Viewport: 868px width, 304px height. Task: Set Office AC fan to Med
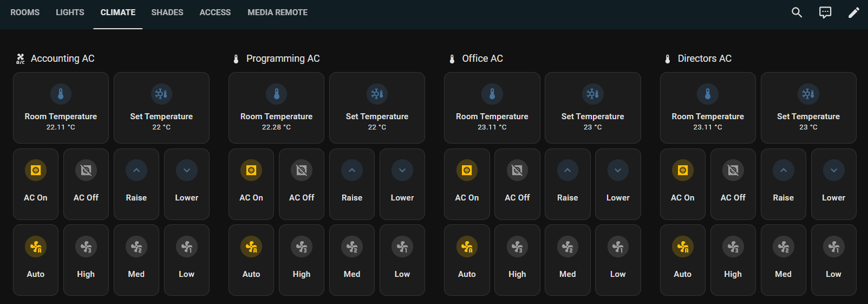[567, 260]
